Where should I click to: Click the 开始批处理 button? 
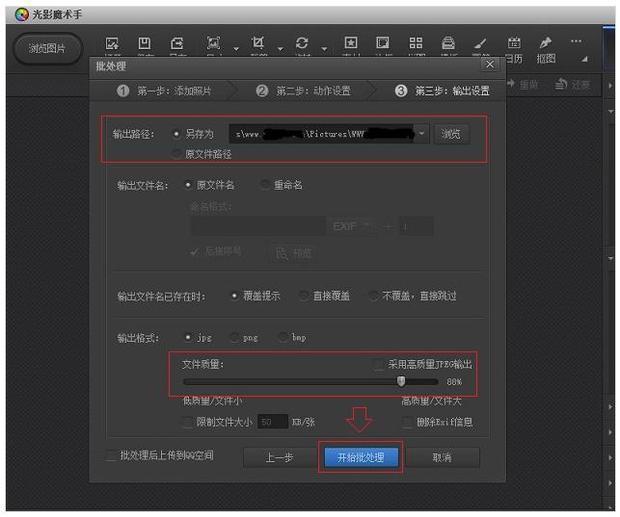[361, 457]
